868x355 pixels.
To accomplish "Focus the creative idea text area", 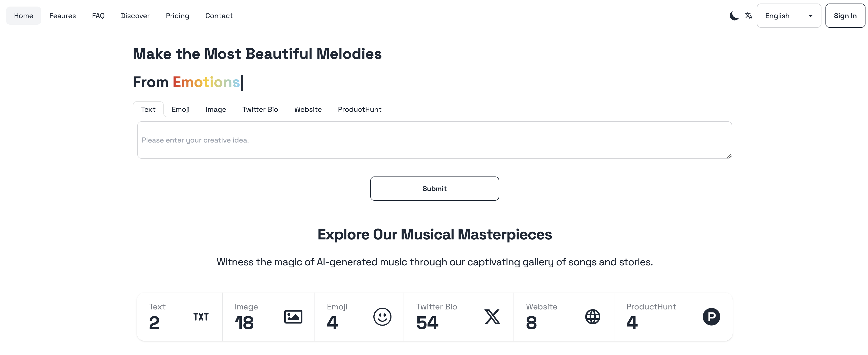I will tap(434, 140).
